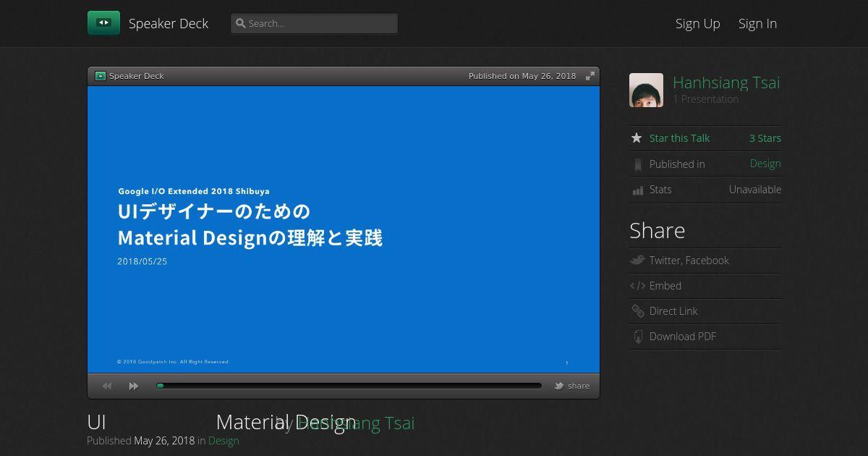Click the 'Unavailable' stats value
The width and height of the screenshot is (868, 456).
click(x=755, y=190)
